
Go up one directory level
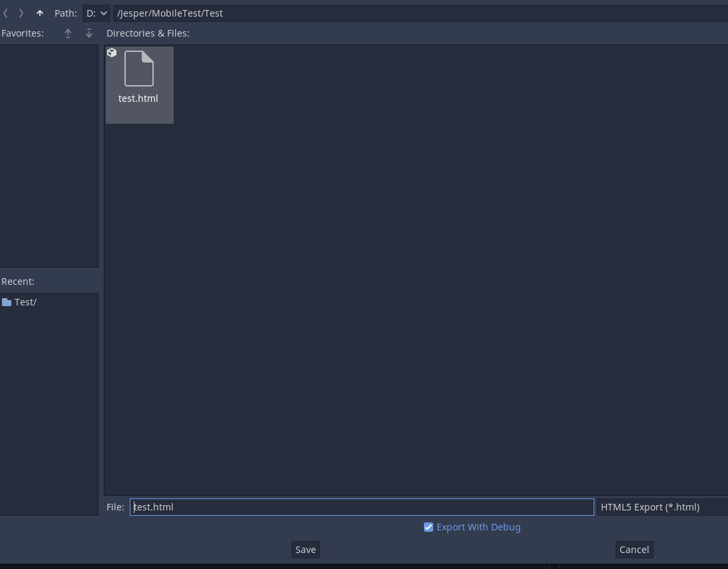(39, 13)
